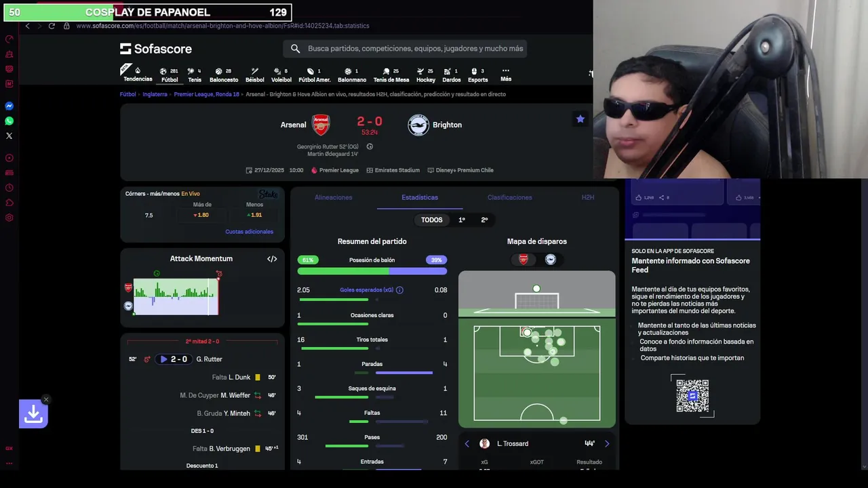The width and height of the screenshot is (868, 488).
Task: Click Menos 1.91 odds
Action: click(255, 215)
